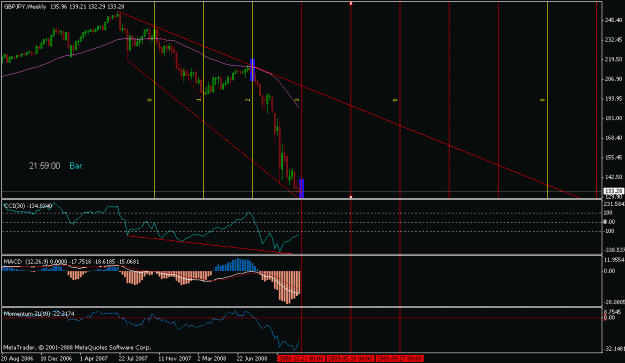Click the 11.9554 MACD scale value
Image resolution: width=625 pixels, height=363 pixels.
pos(614,260)
